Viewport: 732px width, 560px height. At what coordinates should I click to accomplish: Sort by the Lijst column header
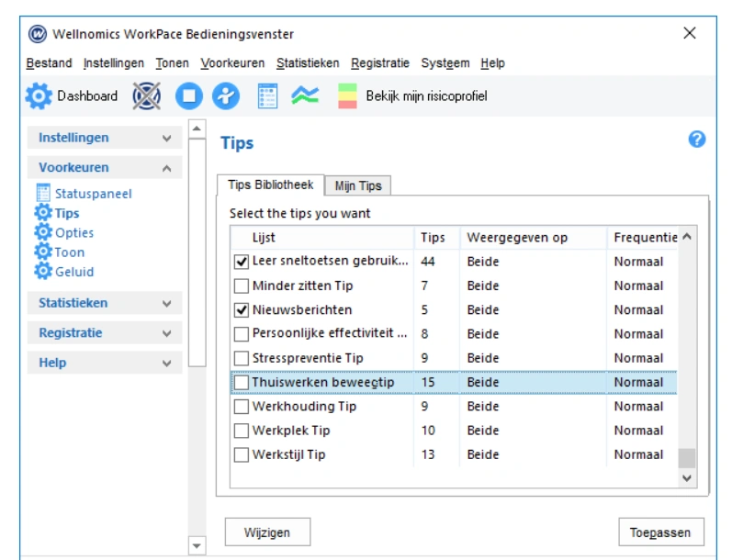pyautogui.click(x=322, y=238)
